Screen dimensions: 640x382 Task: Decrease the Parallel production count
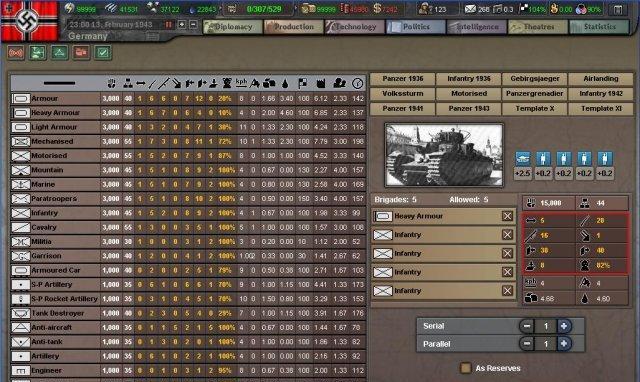pos(527,344)
